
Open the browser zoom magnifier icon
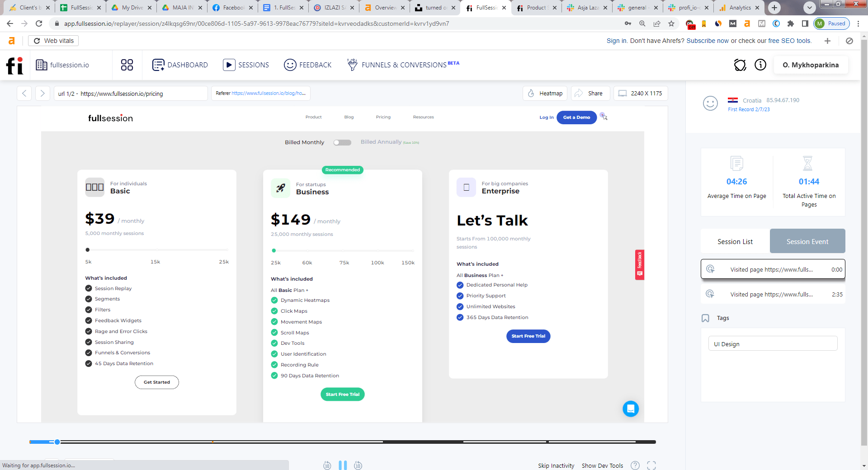(x=642, y=23)
